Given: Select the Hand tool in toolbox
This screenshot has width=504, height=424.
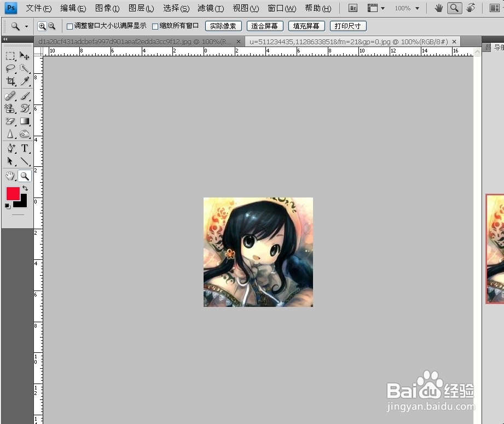Looking at the screenshot, I should 10,176.
